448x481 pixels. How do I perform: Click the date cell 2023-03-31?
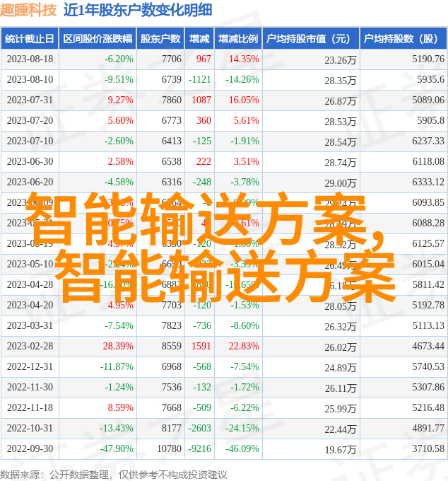tap(30, 326)
